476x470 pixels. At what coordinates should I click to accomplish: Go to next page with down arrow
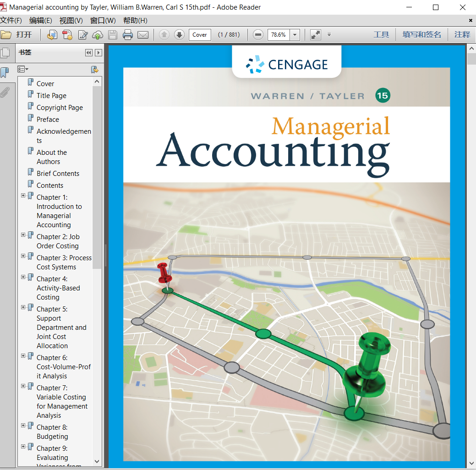180,35
